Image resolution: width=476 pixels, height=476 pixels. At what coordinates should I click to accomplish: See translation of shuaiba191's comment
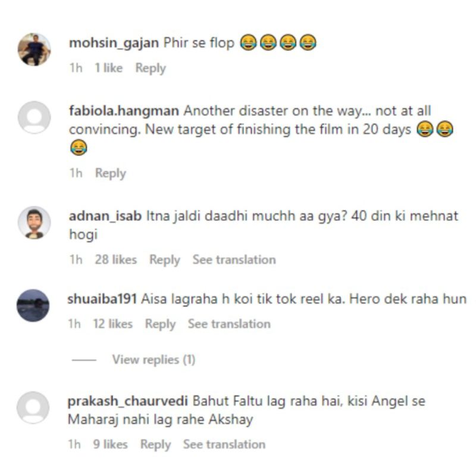pyautogui.click(x=229, y=324)
